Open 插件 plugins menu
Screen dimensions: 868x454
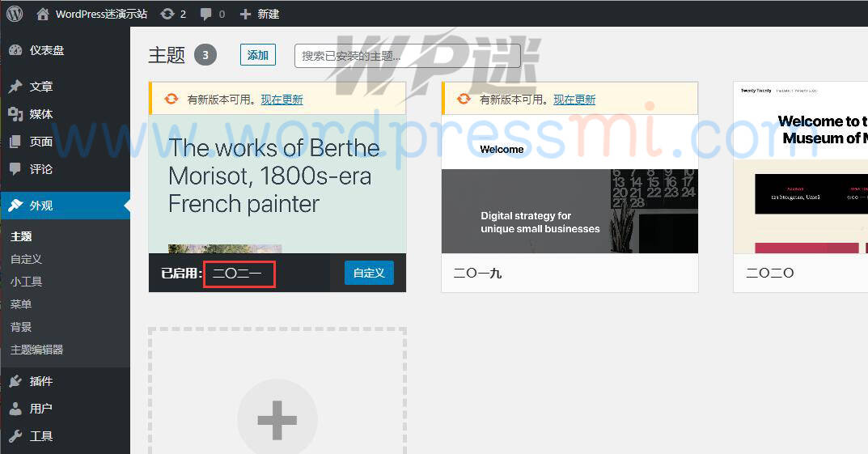tap(40, 381)
